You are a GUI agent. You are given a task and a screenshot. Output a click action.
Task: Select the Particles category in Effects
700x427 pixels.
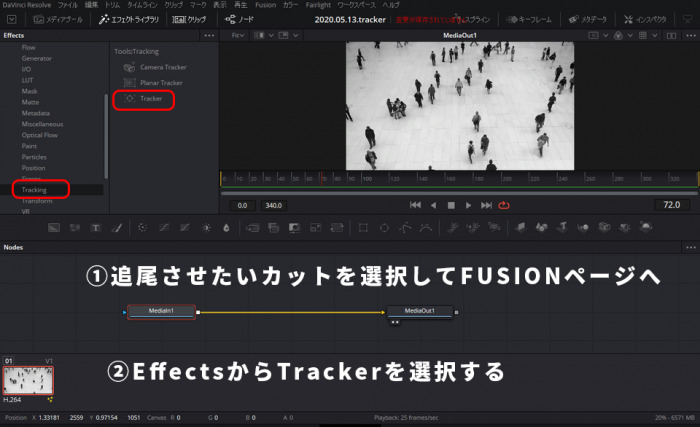(x=34, y=157)
